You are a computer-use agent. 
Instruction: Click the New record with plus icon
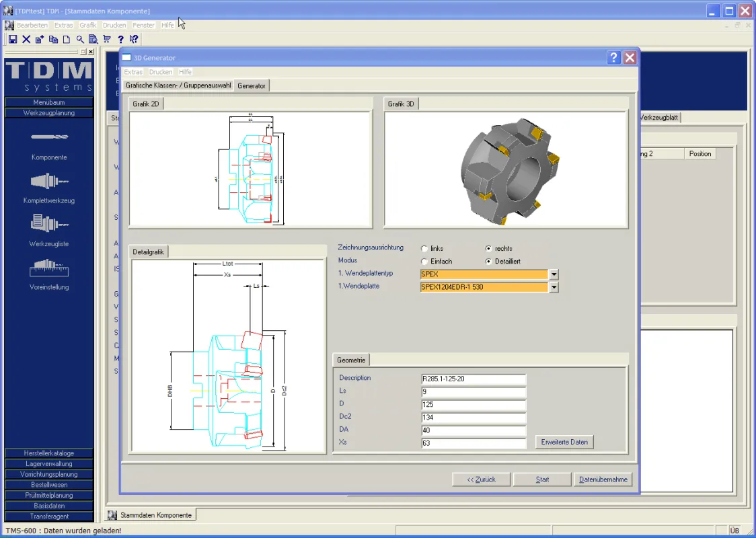point(40,40)
